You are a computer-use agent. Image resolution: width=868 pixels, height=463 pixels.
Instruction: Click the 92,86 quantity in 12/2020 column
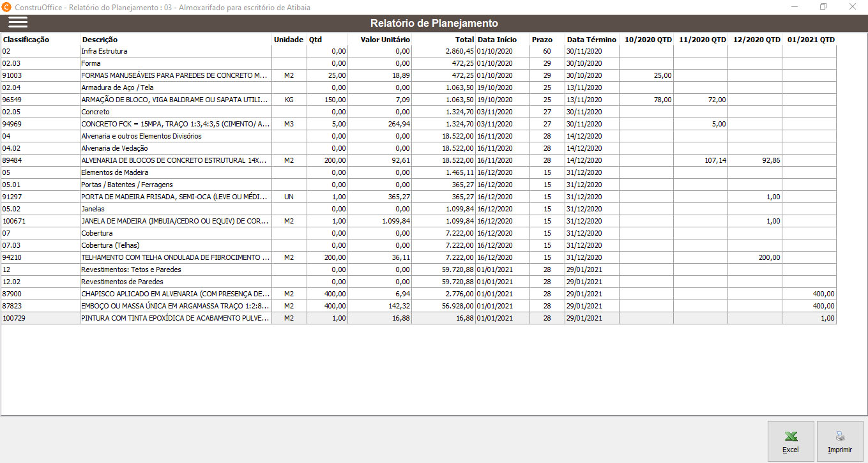coord(771,160)
